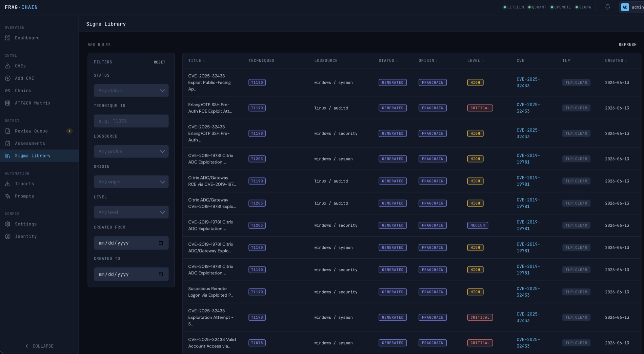644x354 pixels.
Task: Click the ATT&CK Matrix table icon
Action: 8,103
